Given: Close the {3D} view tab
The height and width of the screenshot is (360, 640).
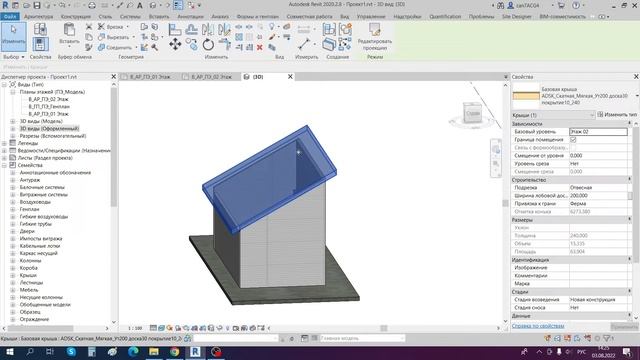Looking at the screenshot, I should tap(290, 77).
